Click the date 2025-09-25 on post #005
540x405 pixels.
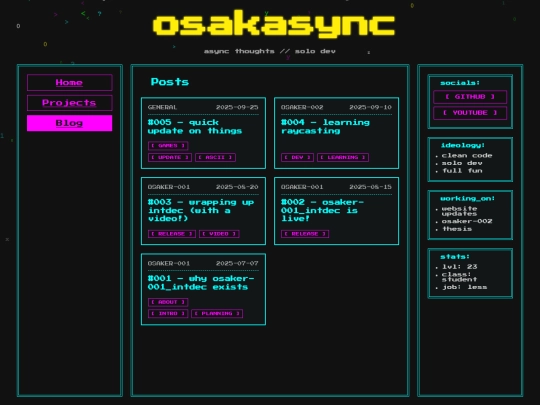click(x=237, y=107)
